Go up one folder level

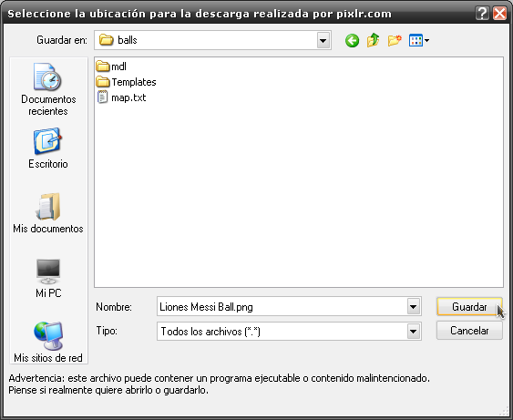[373, 41]
